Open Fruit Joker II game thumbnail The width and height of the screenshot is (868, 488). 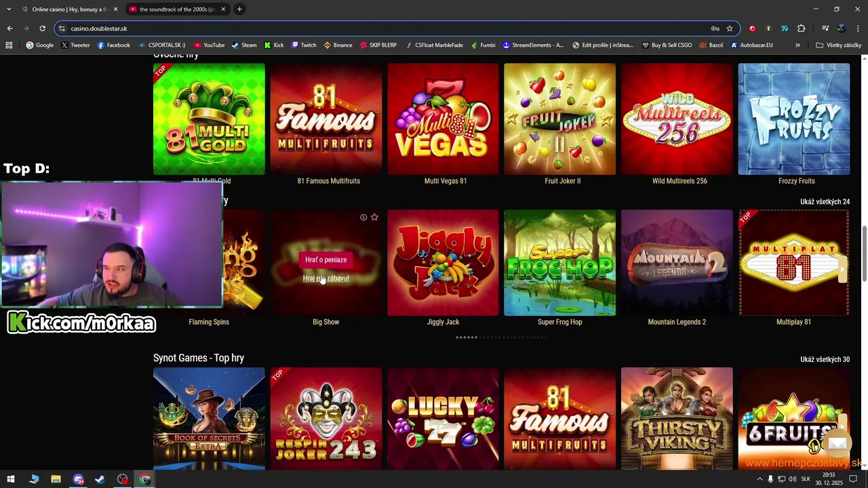point(559,119)
